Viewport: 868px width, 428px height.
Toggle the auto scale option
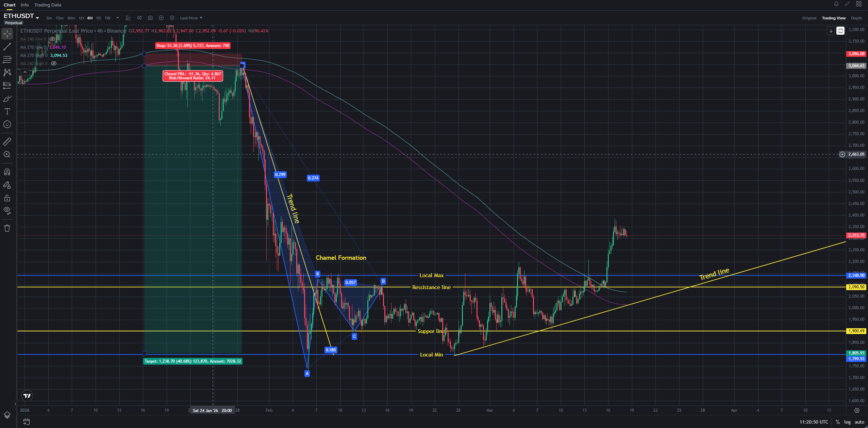(x=859, y=422)
